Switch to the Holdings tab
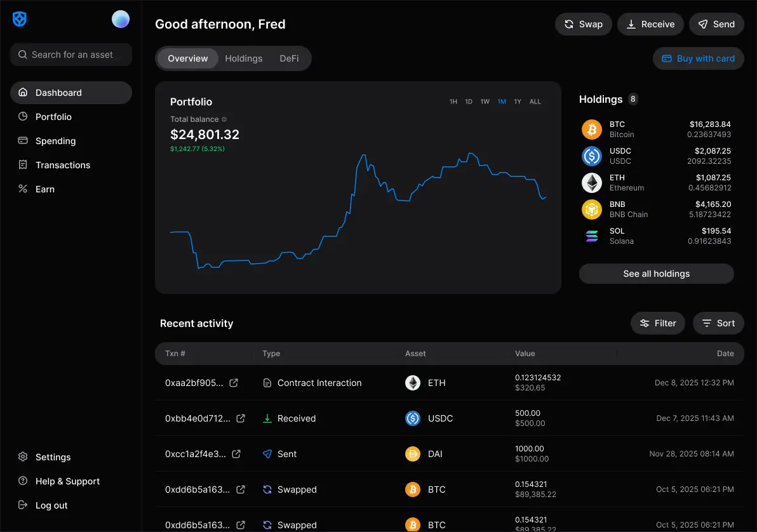Viewport: 757px width, 532px height. [x=244, y=58]
